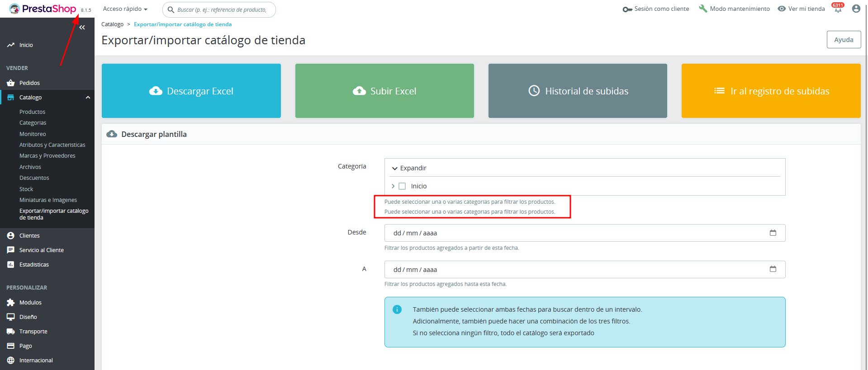Click the info icon in blue notice

coord(397,309)
